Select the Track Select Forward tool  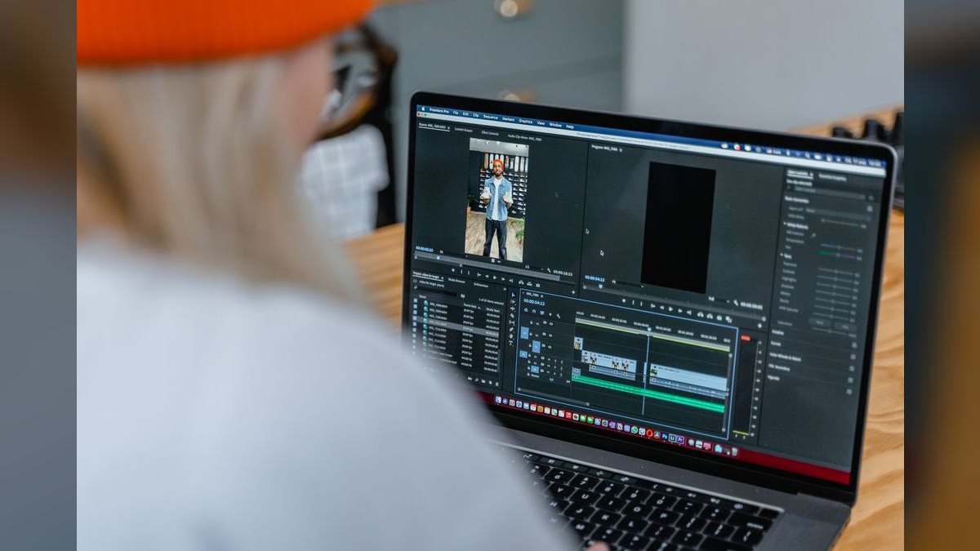click(x=513, y=302)
